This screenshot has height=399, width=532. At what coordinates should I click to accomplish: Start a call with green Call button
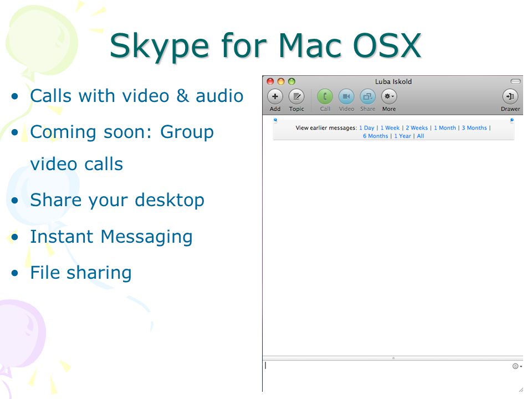pyautogui.click(x=325, y=96)
